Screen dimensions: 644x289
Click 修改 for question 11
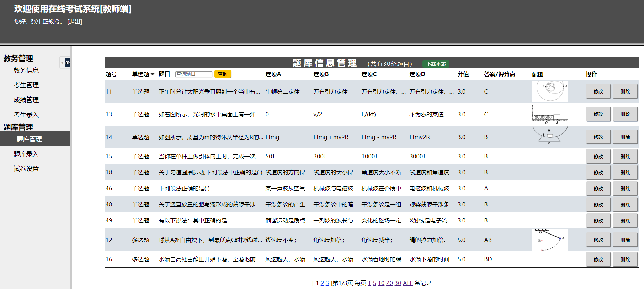(598, 91)
